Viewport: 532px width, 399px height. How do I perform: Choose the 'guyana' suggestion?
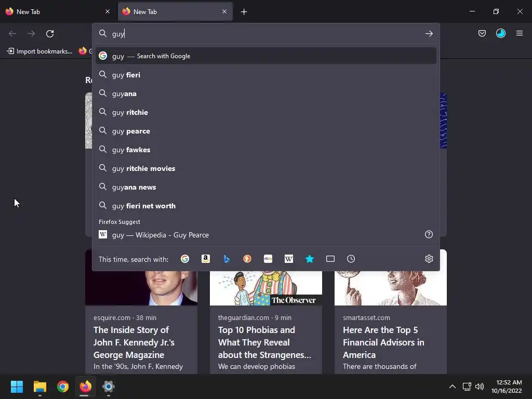coord(266,94)
